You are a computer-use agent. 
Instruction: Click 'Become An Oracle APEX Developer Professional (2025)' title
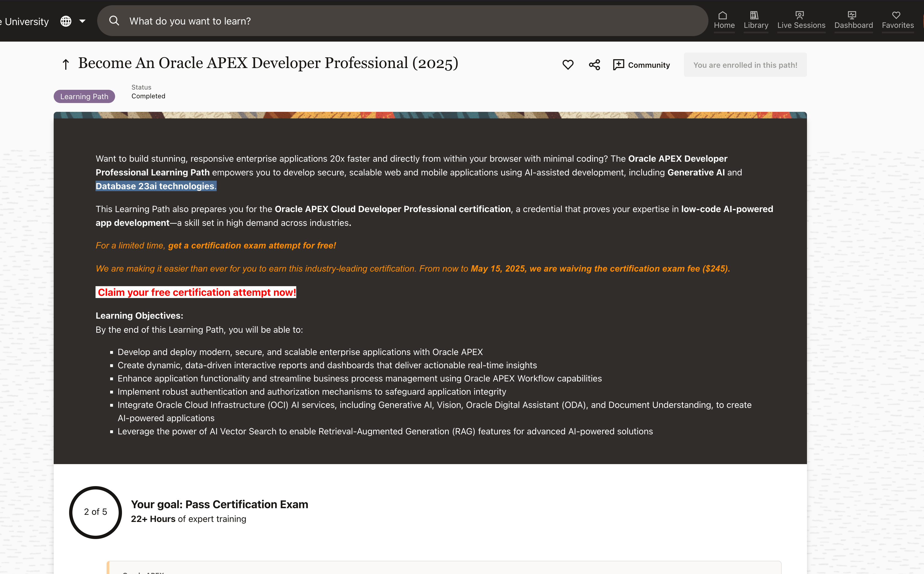[x=268, y=63]
